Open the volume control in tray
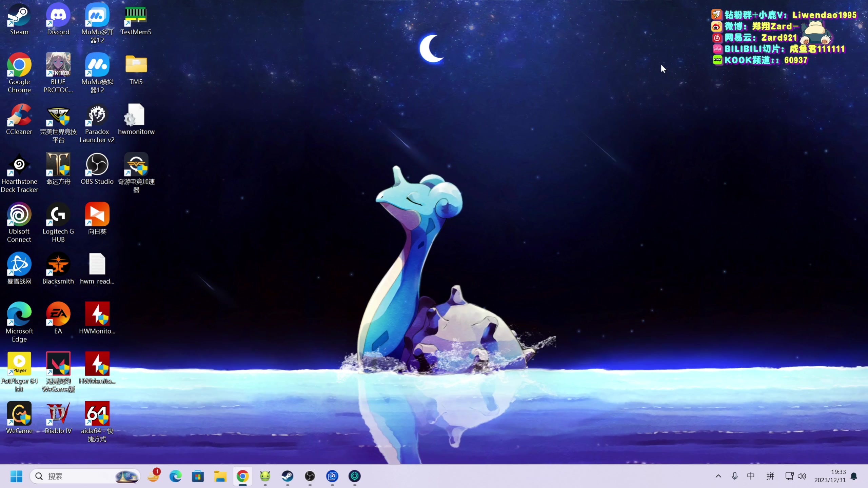Screen dimensions: 868x488 [x=802, y=476]
